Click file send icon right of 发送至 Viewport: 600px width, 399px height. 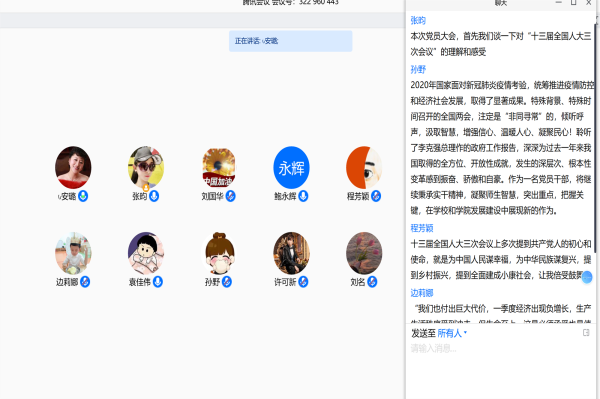(x=586, y=333)
